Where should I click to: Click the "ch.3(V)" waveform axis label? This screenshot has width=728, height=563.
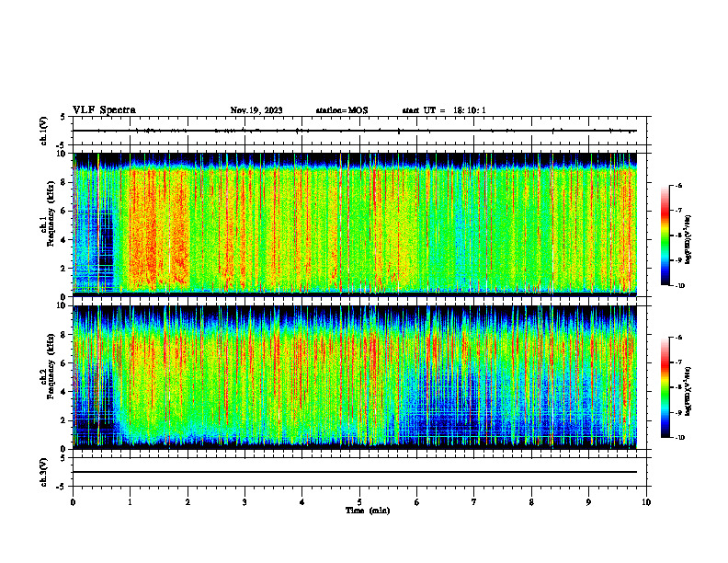[44, 472]
